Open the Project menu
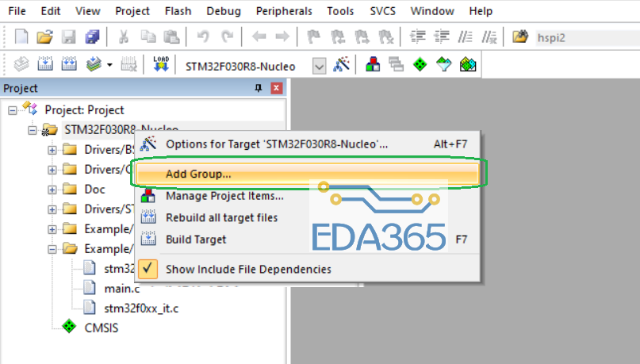The image size is (640, 364). [x=132, y=11]
